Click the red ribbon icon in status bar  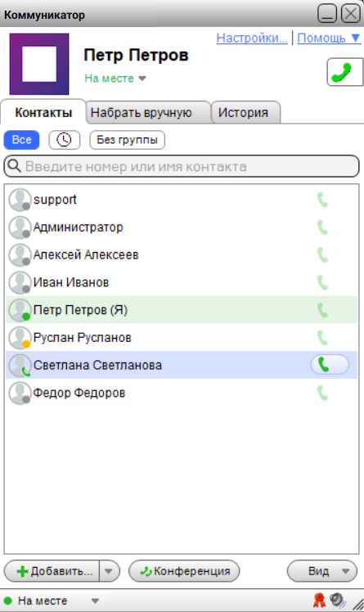(x=319, y=601)
